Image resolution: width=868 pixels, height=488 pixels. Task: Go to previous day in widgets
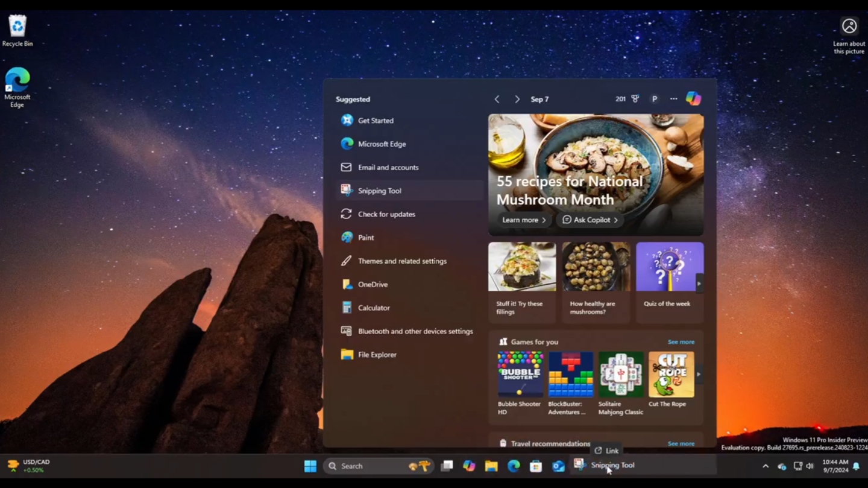tap(497, 99)
